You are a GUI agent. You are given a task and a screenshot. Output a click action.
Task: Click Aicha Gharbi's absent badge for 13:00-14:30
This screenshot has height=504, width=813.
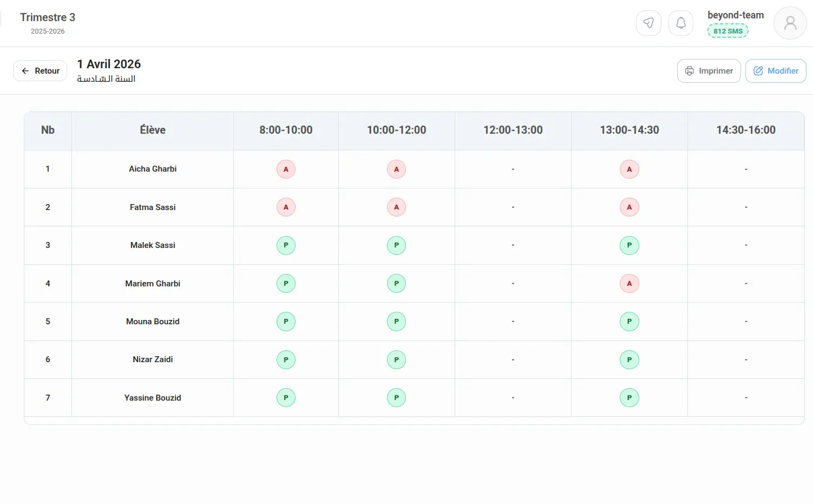point(630,169)
